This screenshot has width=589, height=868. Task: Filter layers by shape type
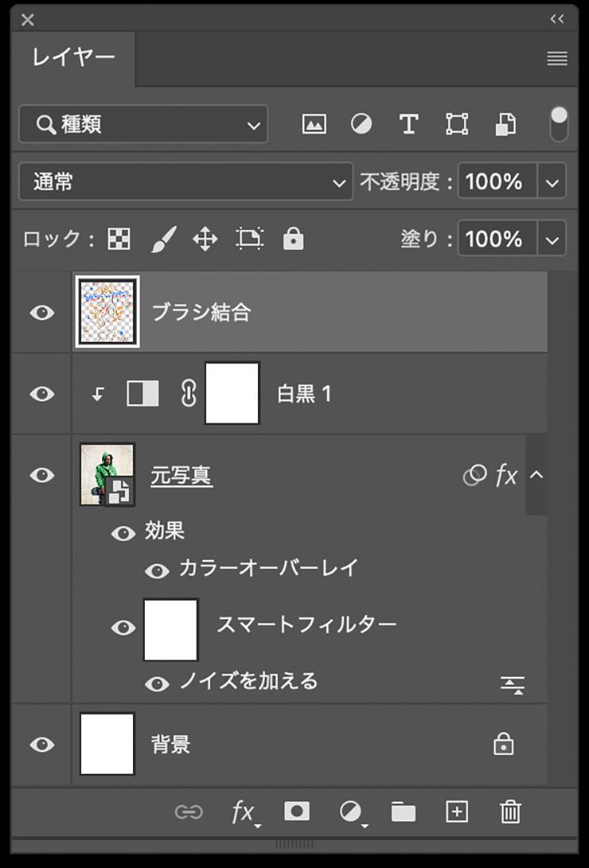click(457, 124)
